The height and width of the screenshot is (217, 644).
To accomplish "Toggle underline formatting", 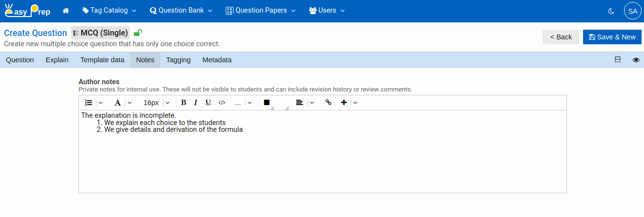I will click(x=208, y=103).
